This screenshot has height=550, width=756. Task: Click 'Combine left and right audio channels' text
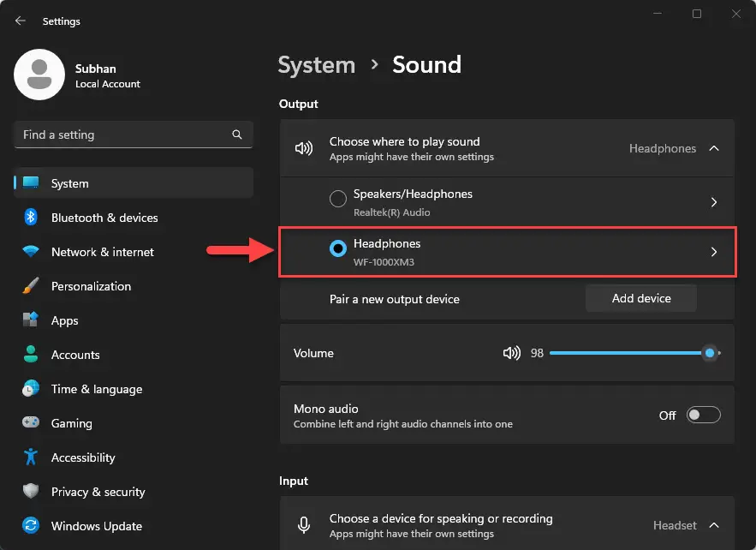point(403,424)
